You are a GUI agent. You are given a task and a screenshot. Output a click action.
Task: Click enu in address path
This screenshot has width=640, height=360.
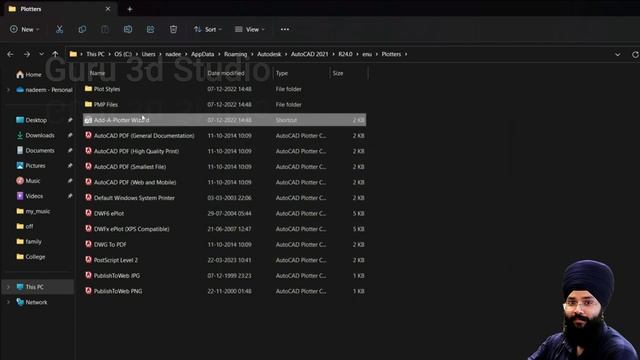(x=367, y=54)
